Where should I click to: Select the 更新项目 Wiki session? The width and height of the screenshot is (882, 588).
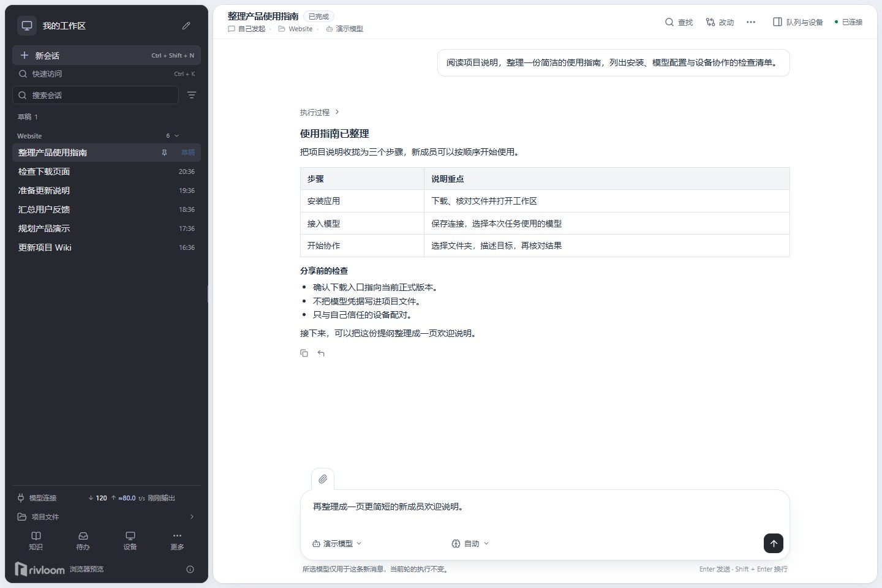[x=107, y=247]
